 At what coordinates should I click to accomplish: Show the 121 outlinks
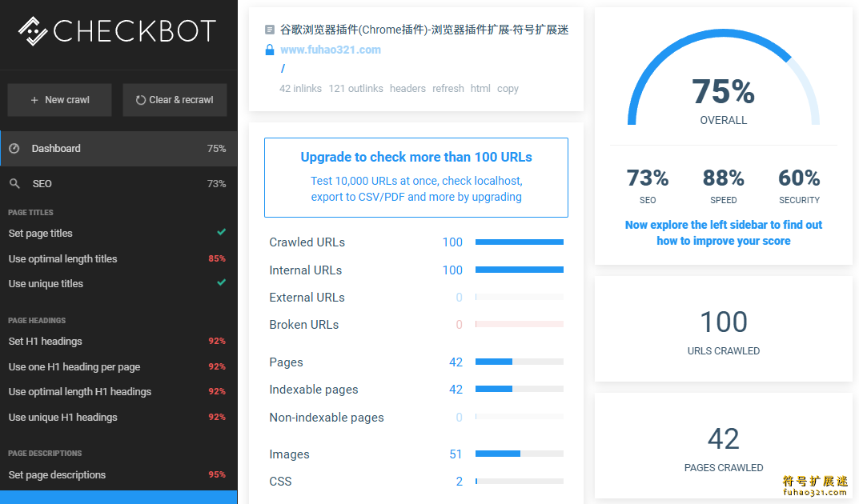[x=355, y=89]
